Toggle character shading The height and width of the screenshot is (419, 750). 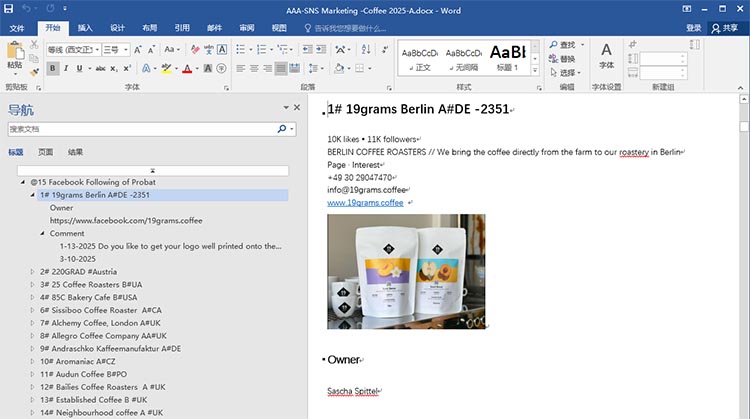tap(208, 68)
